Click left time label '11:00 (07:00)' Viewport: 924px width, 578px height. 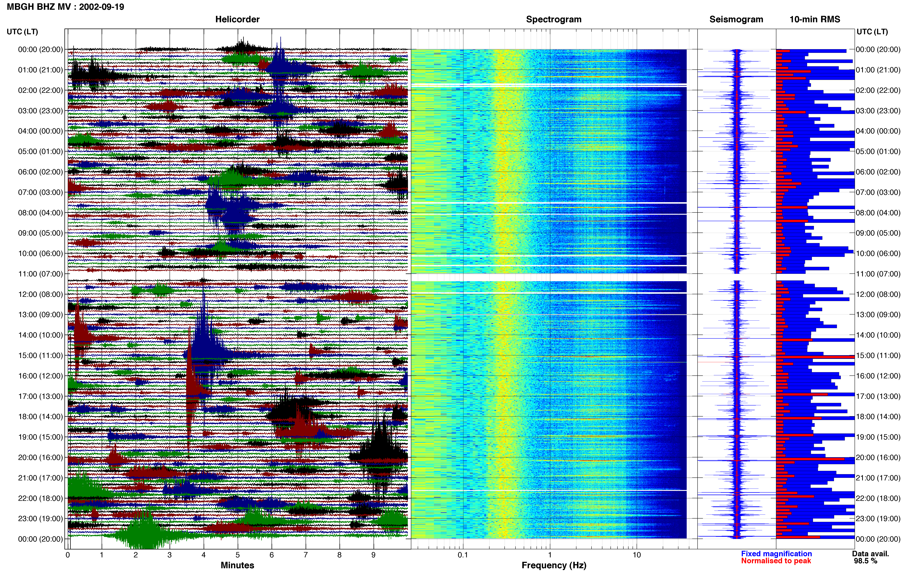coord(41,274)
